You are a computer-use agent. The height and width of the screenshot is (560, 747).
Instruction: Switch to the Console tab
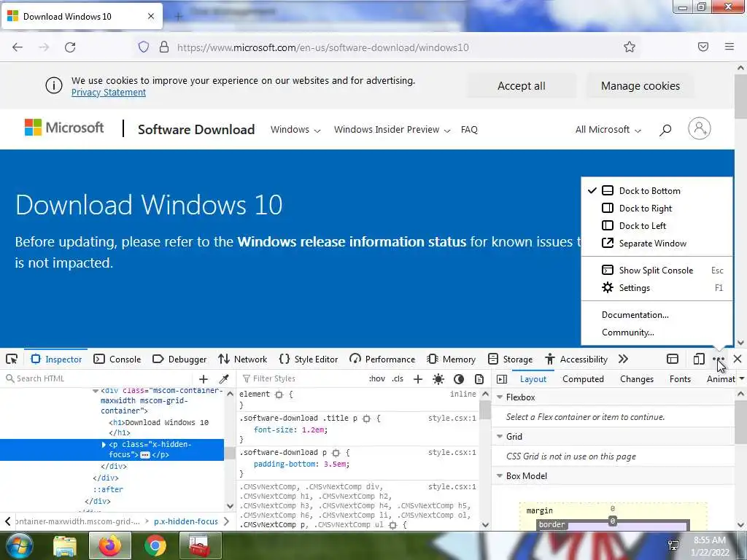[x=117, y=359]
